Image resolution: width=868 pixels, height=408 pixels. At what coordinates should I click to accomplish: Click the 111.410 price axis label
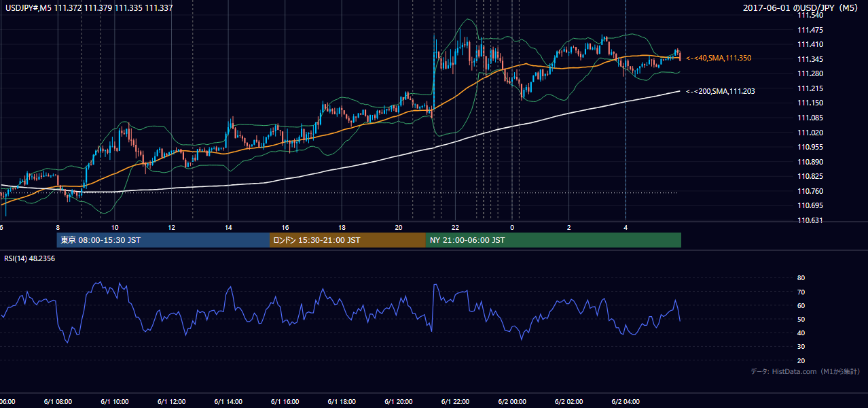pos(810,45)
